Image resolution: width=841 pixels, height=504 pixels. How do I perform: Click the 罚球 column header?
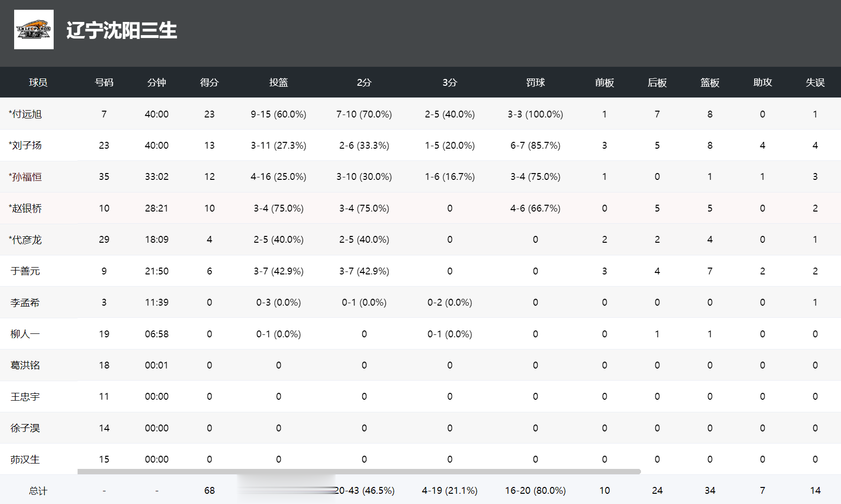pyautogui.click(x=535, y=82)
